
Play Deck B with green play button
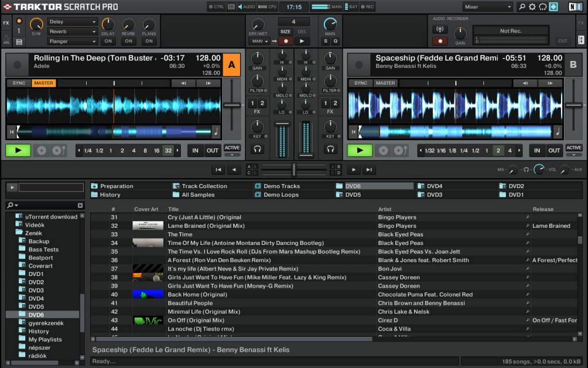360,151
